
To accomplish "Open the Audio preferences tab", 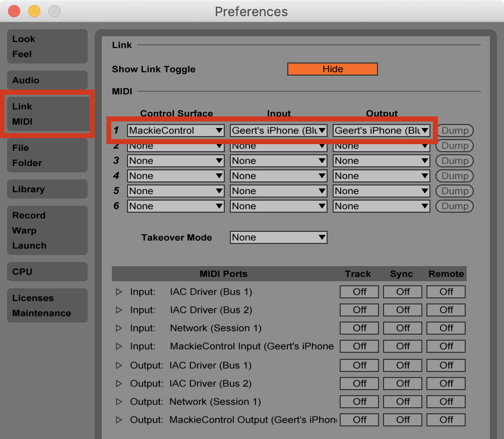I will [x=47, y=80].
